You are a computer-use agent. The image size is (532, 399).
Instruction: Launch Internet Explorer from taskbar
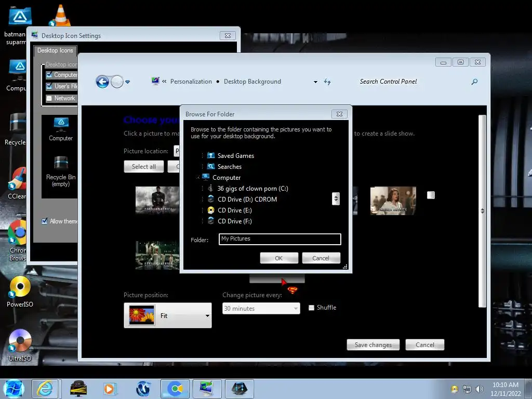coord(45,389)
